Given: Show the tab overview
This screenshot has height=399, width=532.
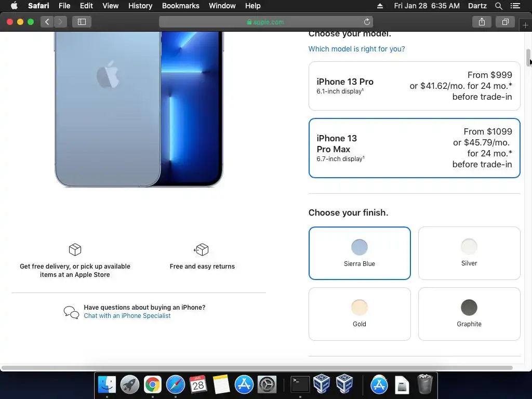Looking at the screenshot, I should click(505, 22).
